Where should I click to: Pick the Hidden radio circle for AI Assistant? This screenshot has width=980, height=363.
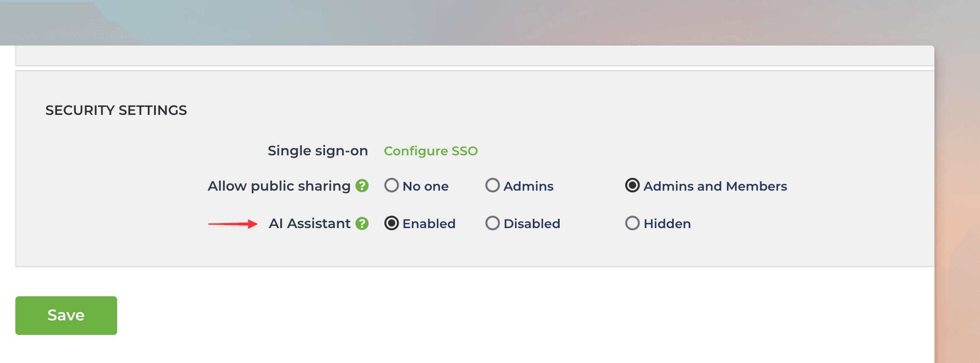coord(632,223)
